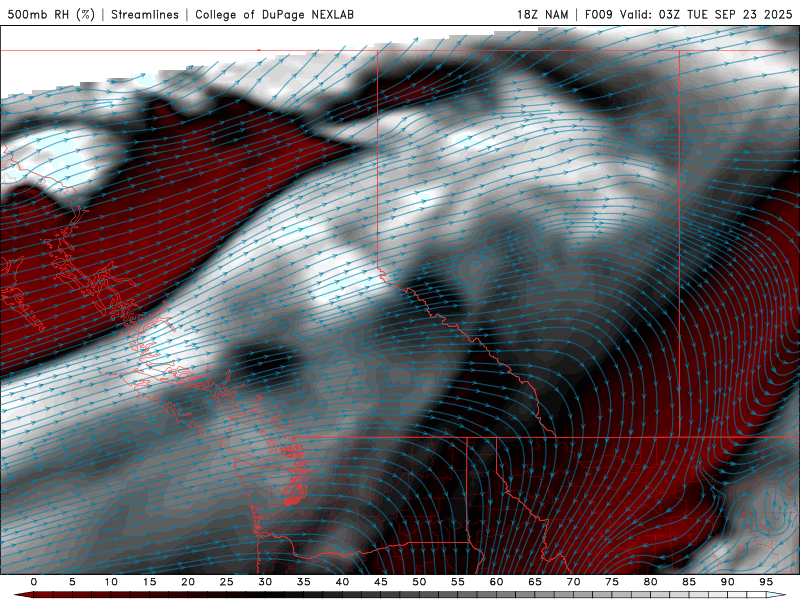Click the black colorbar segment below "40"
Image resolution: width=800 pixels, height=600 pixels.
(x=342, y=595)
